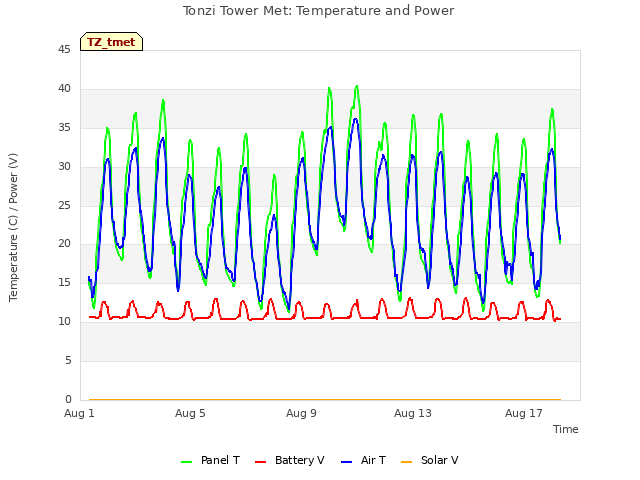
Task: Click the y-axis value 20
Action: pos(64,243)
